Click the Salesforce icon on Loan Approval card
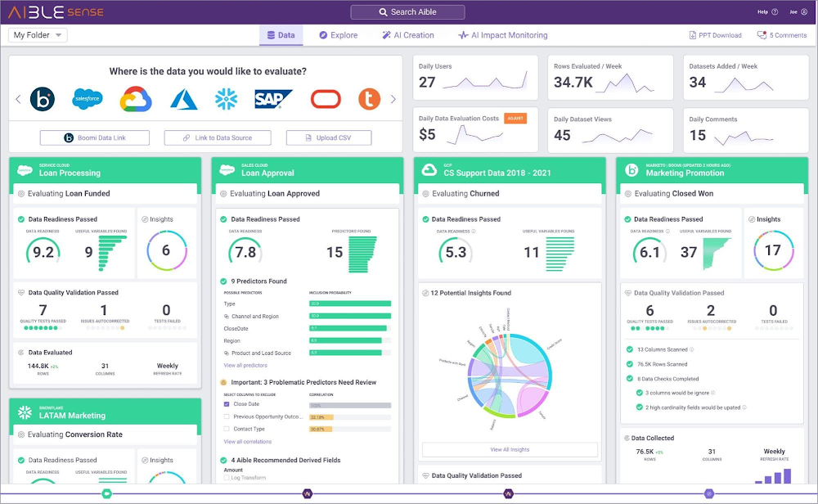The image size is (818, 504). pos(227,170)
